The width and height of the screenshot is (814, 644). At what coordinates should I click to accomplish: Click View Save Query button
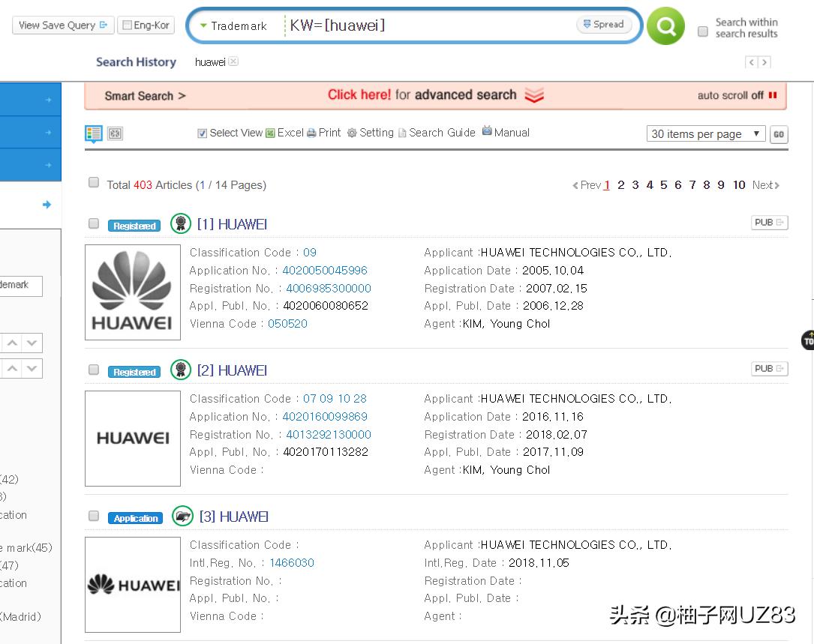[63, 25]
